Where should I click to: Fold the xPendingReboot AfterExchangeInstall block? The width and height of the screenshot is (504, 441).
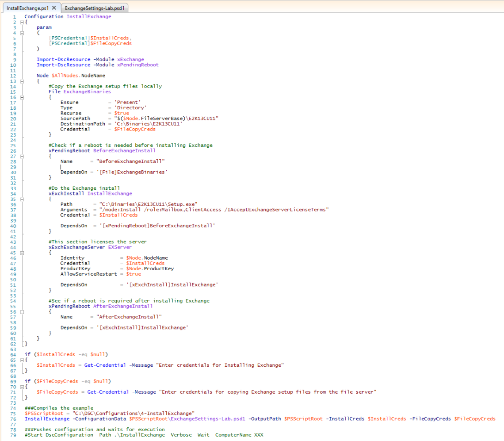22,311
